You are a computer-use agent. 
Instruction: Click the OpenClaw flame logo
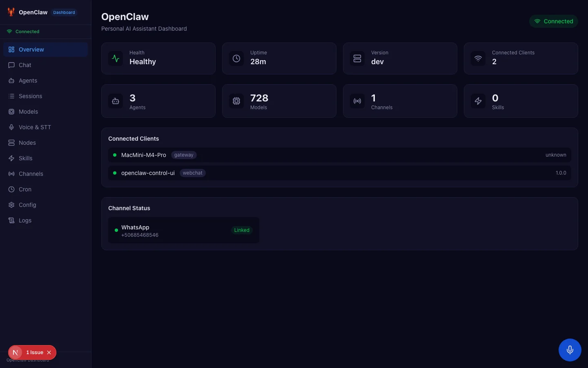point(11,12)
